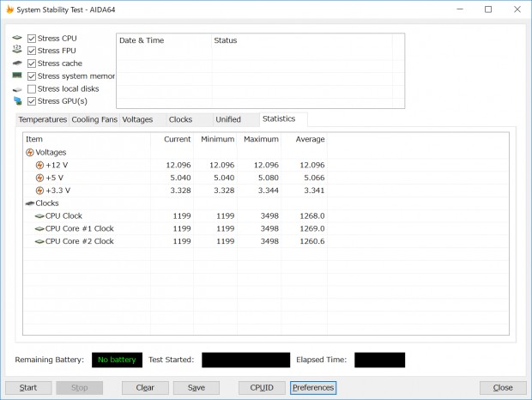The image size is (532, 400).
Task: Click the chip icon next to CPU Core #1 Clock
Action: [39, 228]
